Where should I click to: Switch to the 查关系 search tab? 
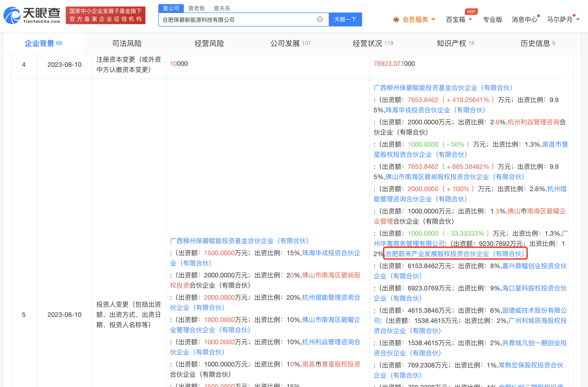[222, 8]
